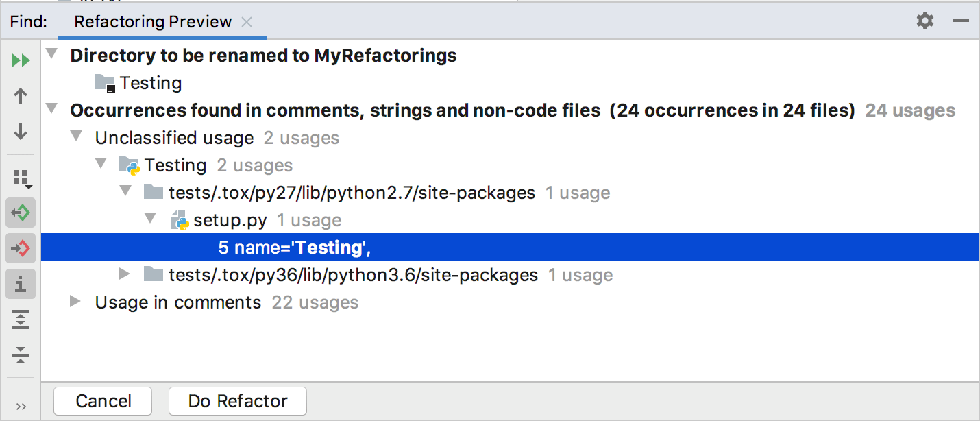980x421 pixels.
Task: Open the Find panel settings gear
Action: point(924,21)
